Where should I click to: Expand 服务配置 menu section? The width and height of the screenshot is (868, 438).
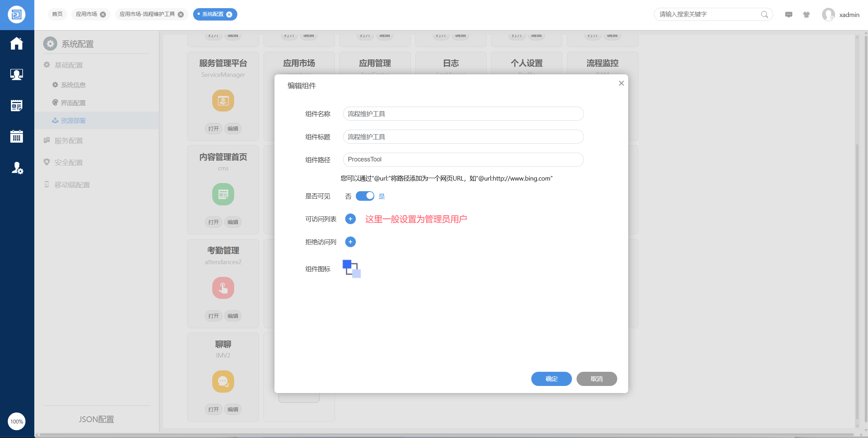[69, 141]
